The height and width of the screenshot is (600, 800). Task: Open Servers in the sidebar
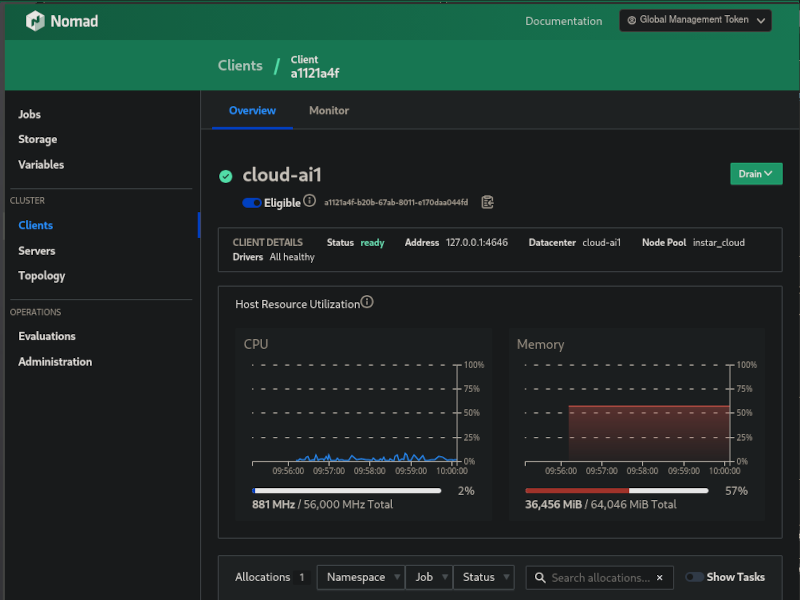(37, 251)
